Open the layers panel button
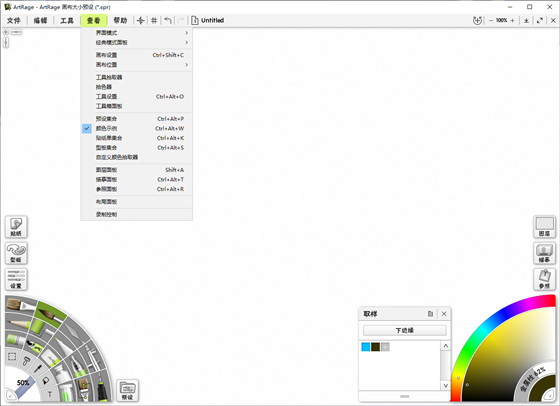The image size is (560, 406). [544, 227]
